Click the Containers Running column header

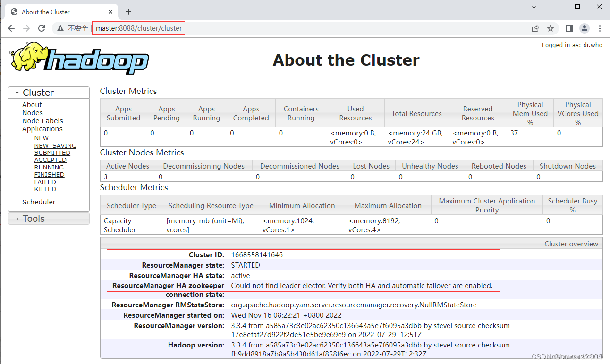click(301, 113)
